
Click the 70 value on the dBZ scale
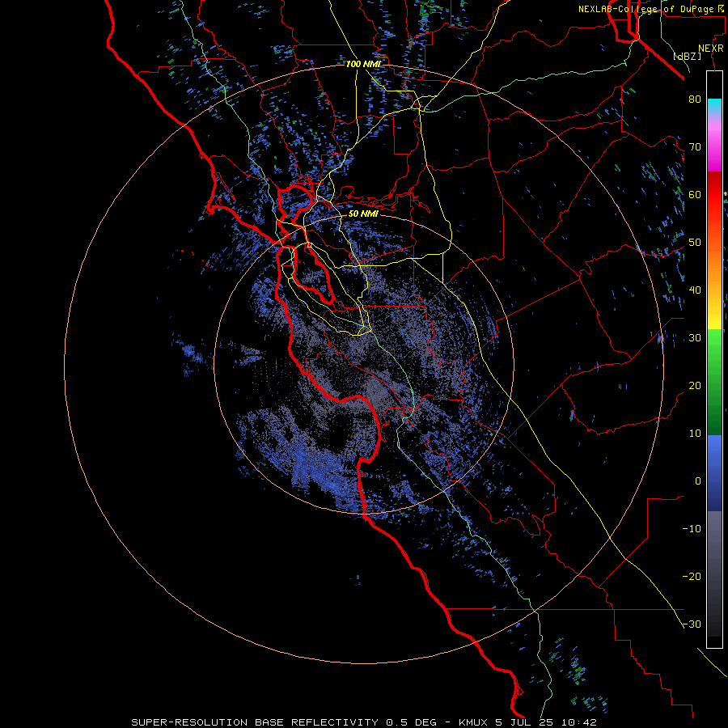point(695,146)
